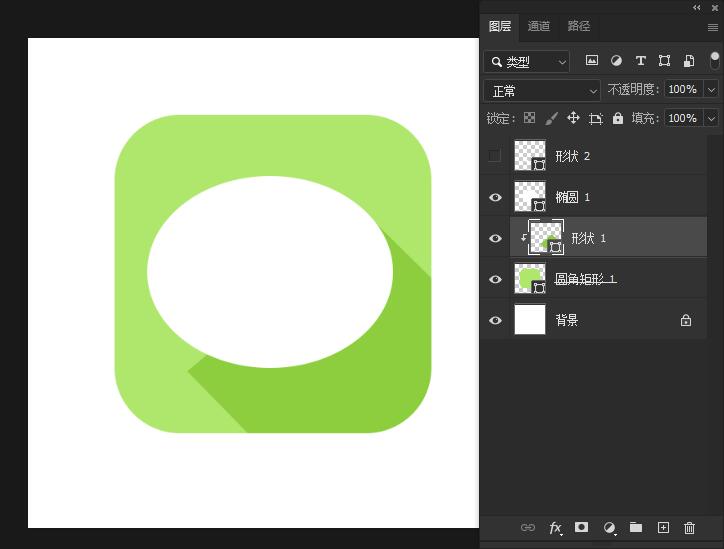Close the panel with the X button
Image resolution: width=724 pixels, height=549 pixels.
(x=715, y=8)
